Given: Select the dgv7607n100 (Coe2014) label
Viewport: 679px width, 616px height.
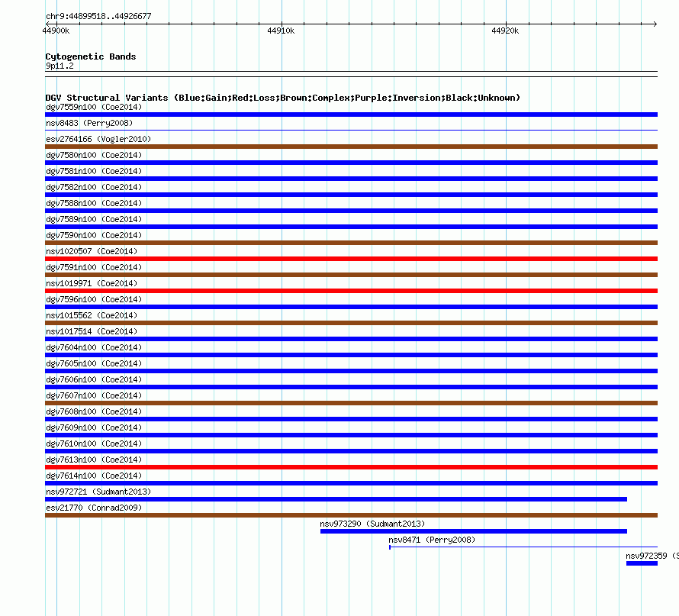Looking at the screenshot, I should [94, 395].
